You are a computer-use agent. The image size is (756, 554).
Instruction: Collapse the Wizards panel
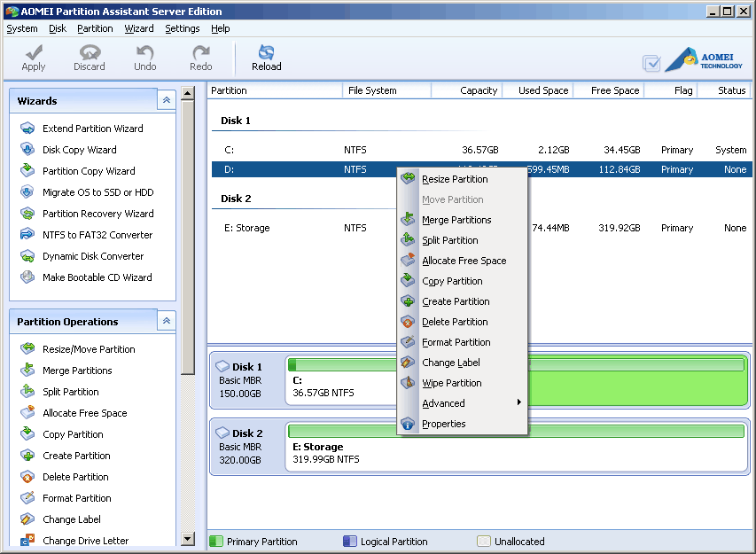tap(166, 100)
